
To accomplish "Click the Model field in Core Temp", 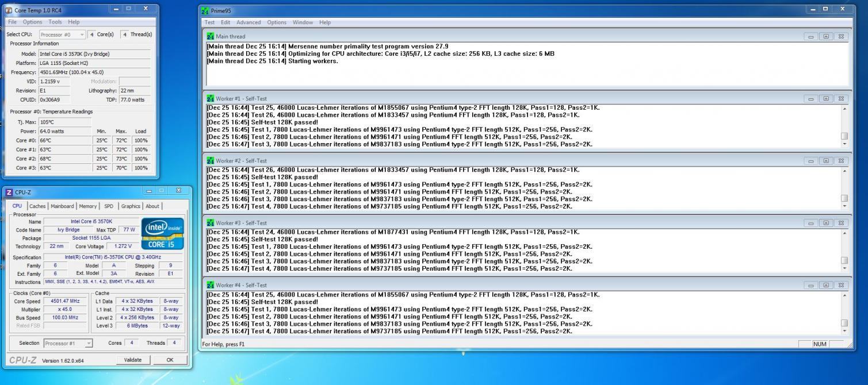I will pos(94,54).
